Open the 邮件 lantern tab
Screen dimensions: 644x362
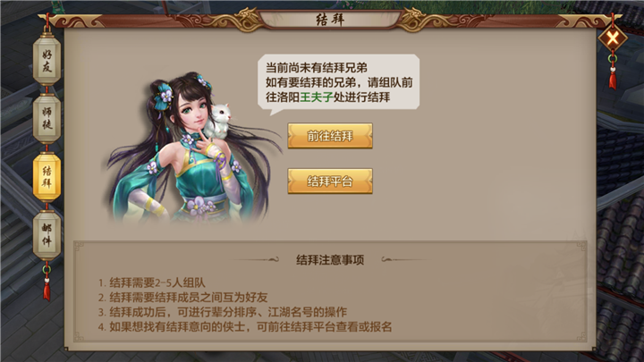point(47,235)
